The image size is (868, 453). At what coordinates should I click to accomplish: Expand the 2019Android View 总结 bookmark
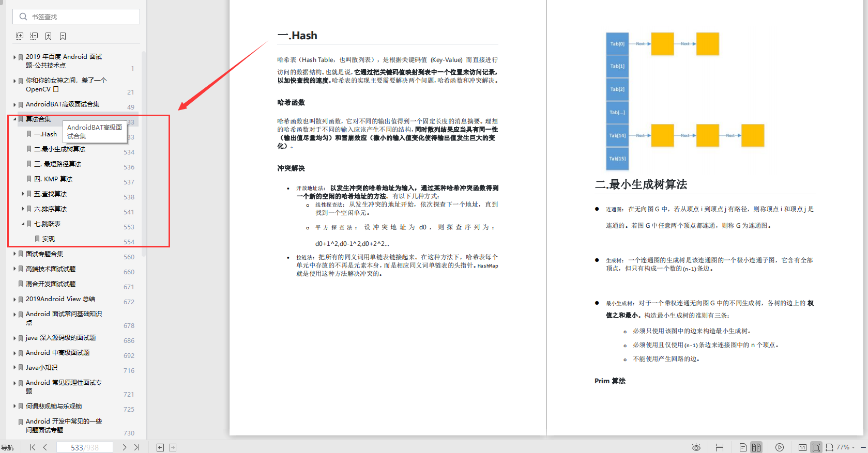(14, 299)
